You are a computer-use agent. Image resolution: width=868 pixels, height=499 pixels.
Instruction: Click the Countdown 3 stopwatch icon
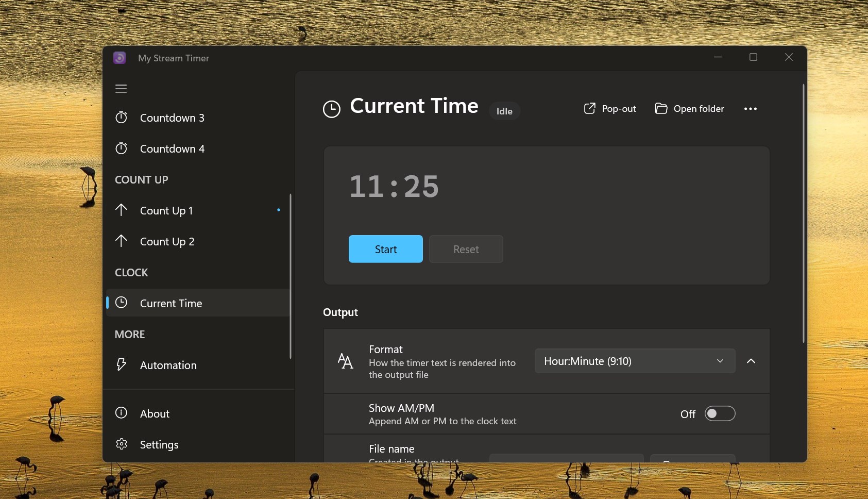(121, 118)
